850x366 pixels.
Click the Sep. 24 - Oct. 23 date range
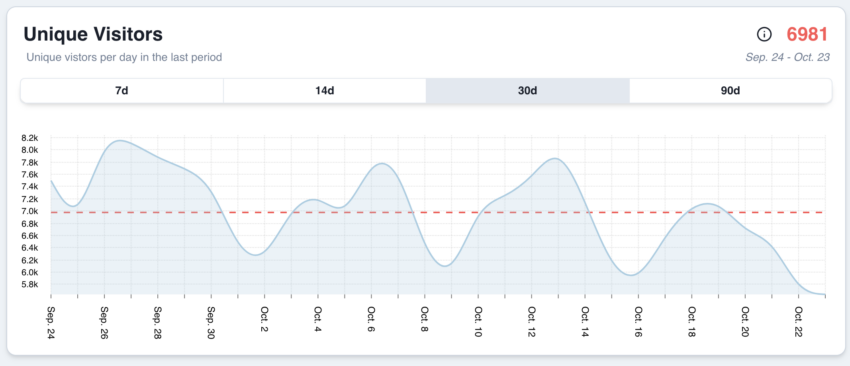click(788, 57)
